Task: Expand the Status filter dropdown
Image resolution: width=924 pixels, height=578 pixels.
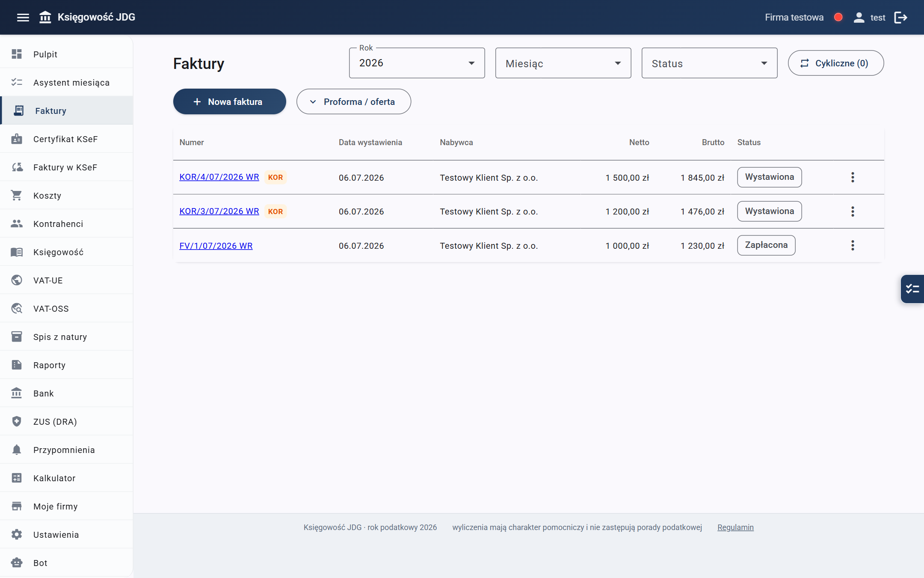Action: point(709,63)
